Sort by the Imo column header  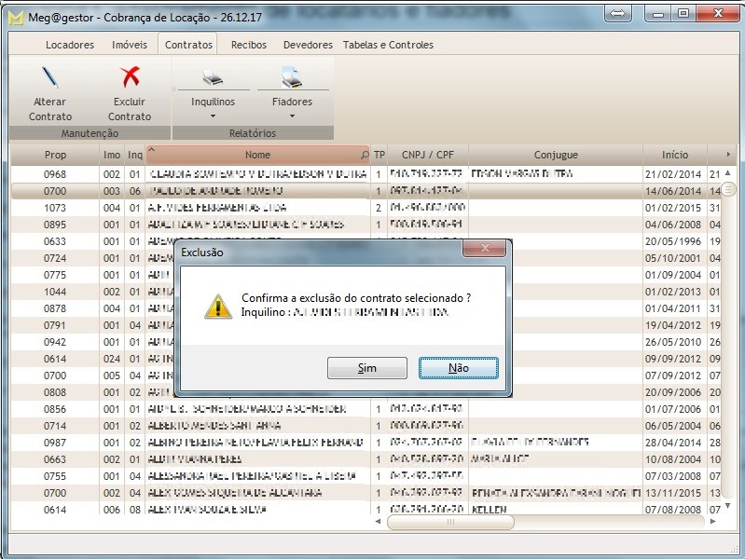click(112, 155)
